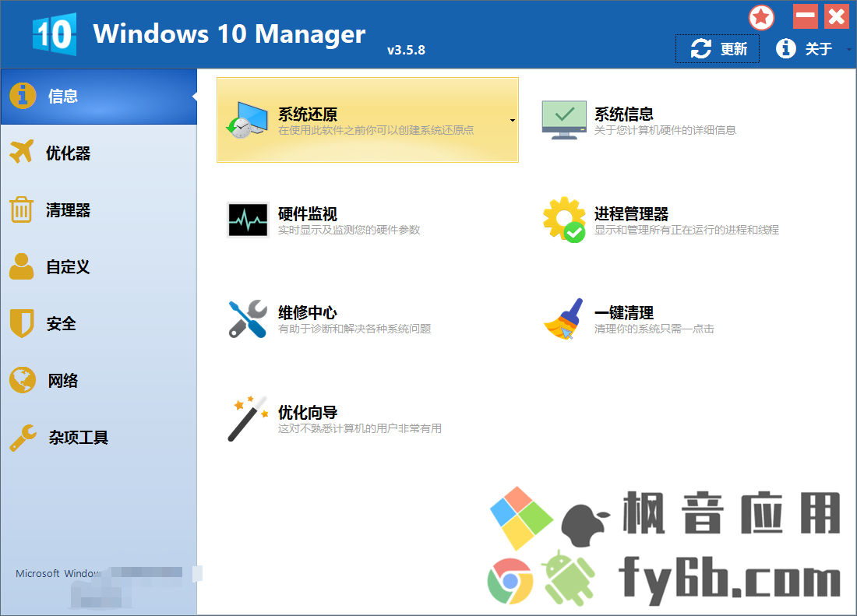Image resolution: width=857 pixels, height=616 pixels.
Task: Expand the 系统还原 dropdown arrow
Action: click(x=513, y=120)
